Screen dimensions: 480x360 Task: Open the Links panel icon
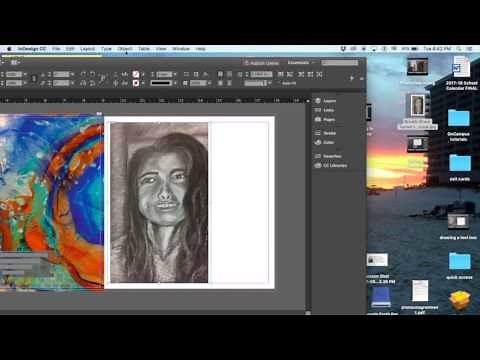click(x=318, y=110)
